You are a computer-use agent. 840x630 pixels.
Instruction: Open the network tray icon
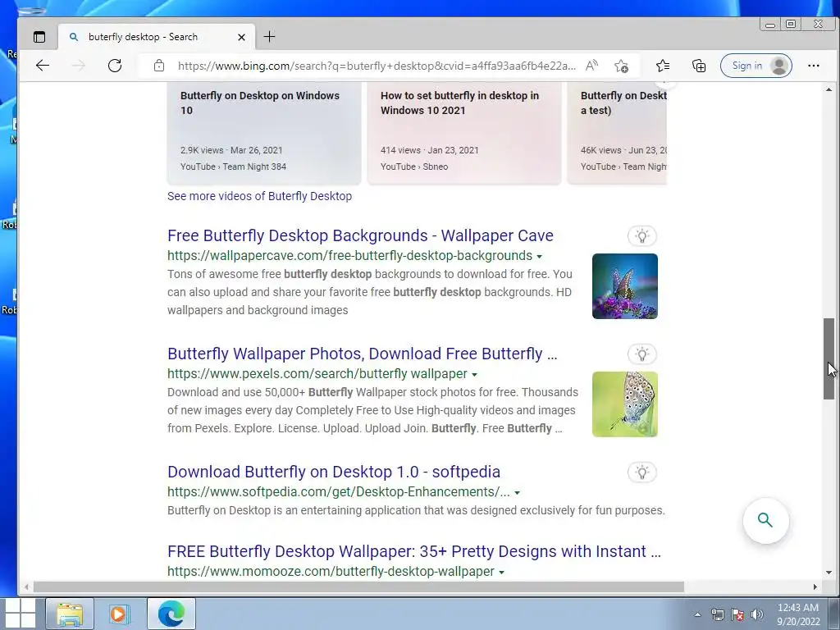pos(717,614)
